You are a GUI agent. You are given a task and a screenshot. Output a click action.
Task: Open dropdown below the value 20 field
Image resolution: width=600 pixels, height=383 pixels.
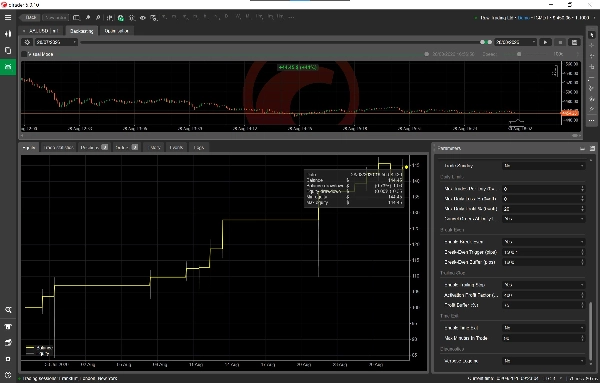pos(543,219)
